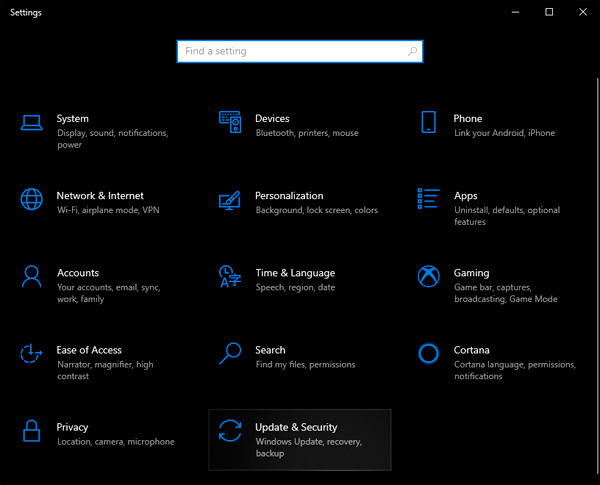Click "Narrator, magnifier, high contrast" description
The image size is (600, 485).
click(x=105, y=370)
